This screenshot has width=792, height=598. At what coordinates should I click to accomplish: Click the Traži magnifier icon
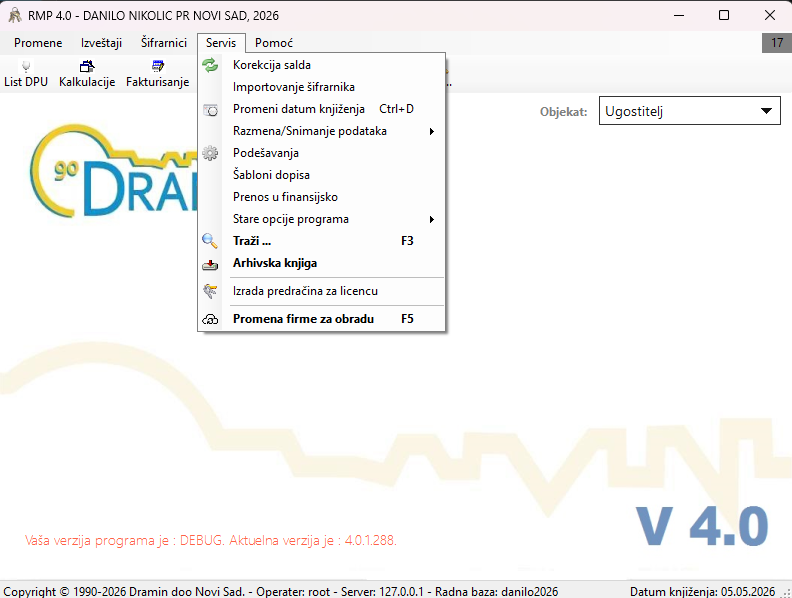210,241
